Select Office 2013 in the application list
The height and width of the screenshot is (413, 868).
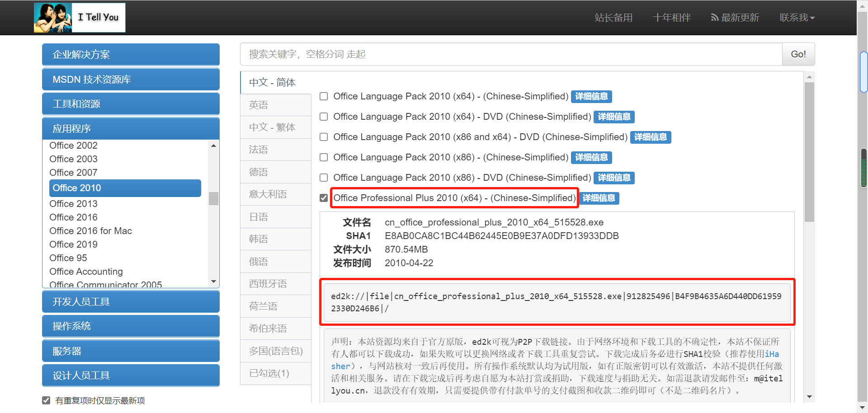pyautogui.click(x=73, y=204)
